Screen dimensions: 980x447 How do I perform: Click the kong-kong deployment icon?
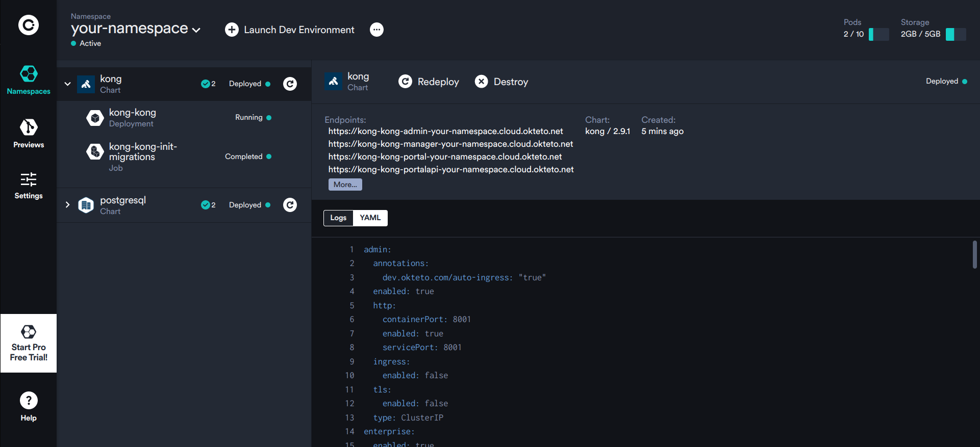(95, 118)
